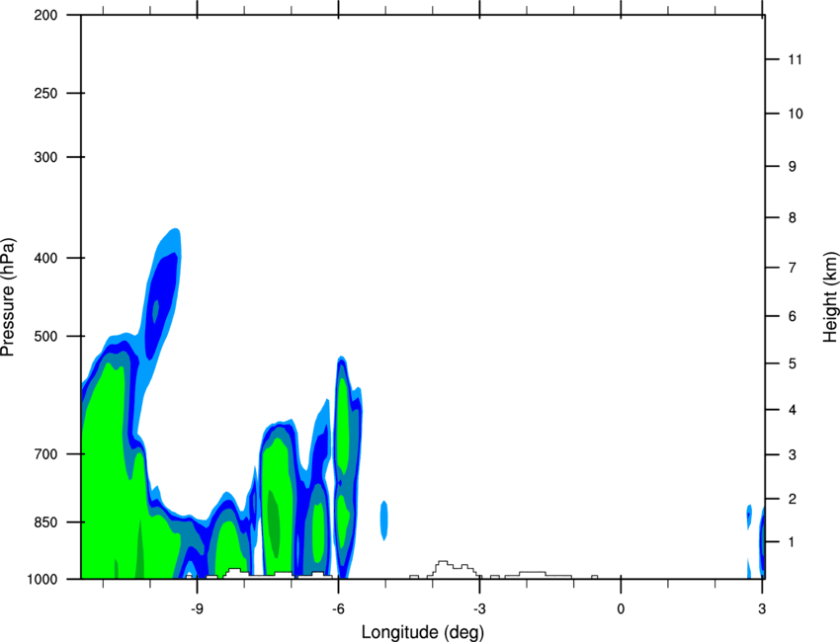The image size is (840, 642).
Task: Click the 3 longitude tick label
Action: coord(762,609)
